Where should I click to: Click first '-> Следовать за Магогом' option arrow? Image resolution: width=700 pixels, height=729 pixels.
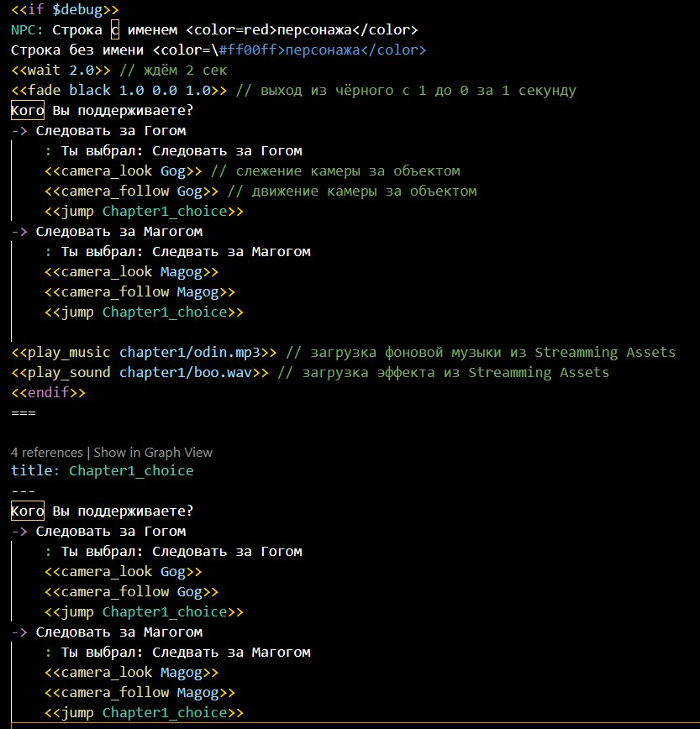pos(19,231)
